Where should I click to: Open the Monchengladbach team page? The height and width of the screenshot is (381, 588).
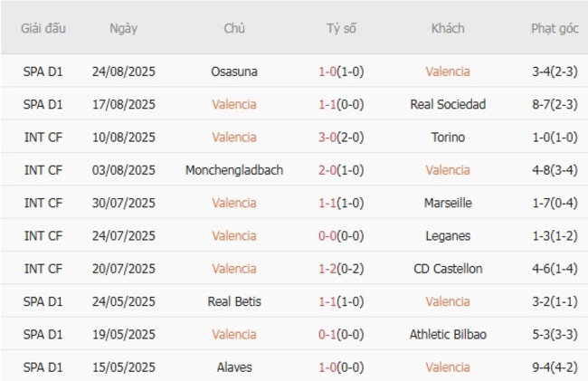click(234, 170)
